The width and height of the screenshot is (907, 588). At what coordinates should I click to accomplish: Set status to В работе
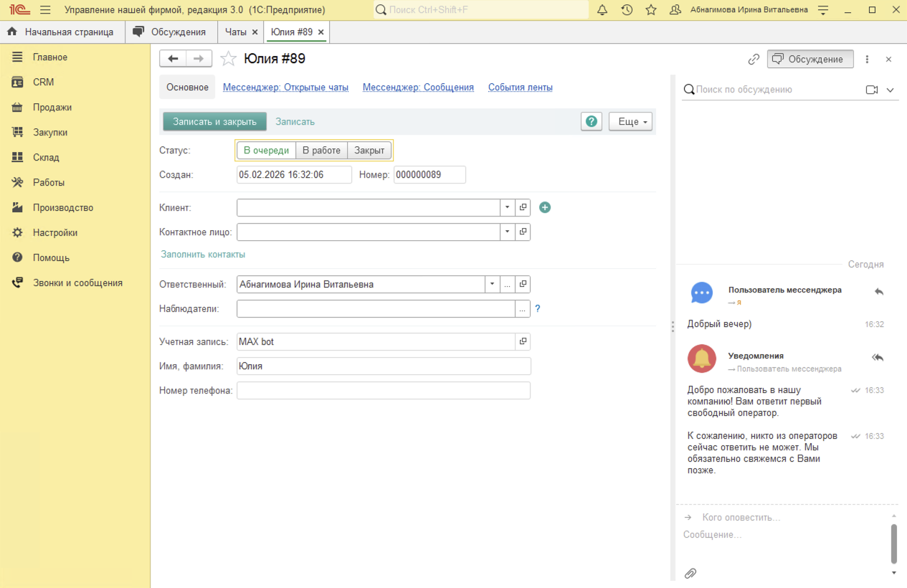(x=321, y=151)
